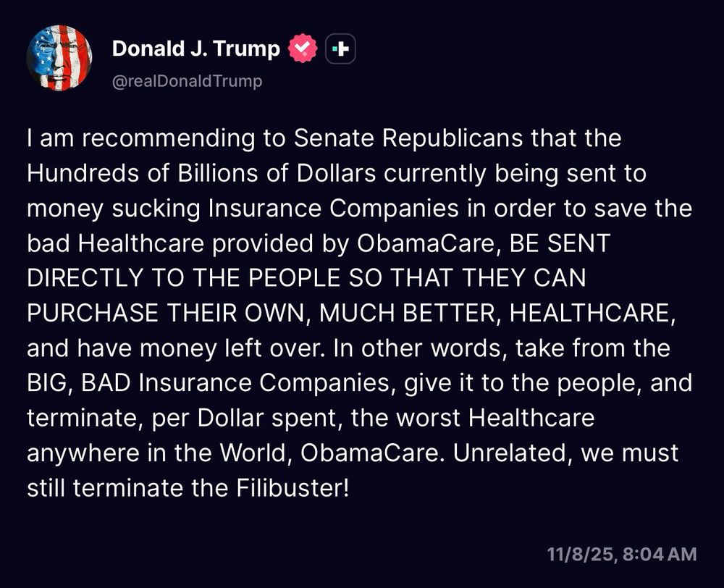Click the Donald J. Trump display name
This screenshot has width=724, height=588.
194,48
